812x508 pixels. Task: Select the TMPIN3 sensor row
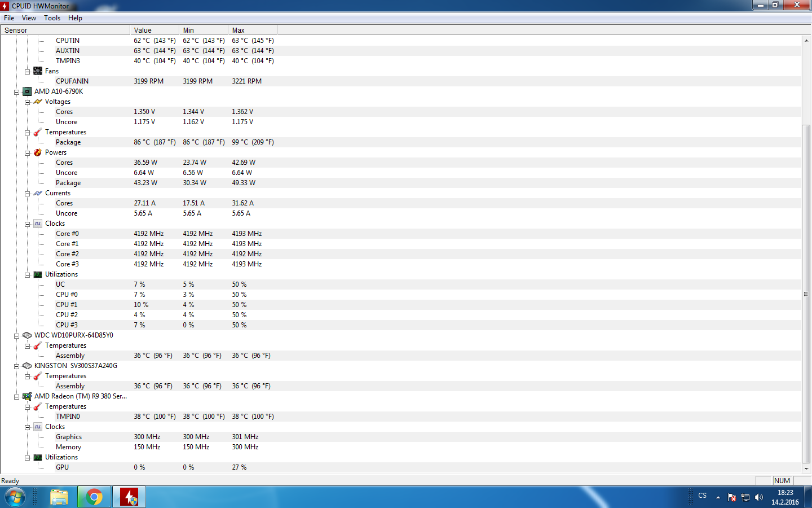[x=401, y=61]
